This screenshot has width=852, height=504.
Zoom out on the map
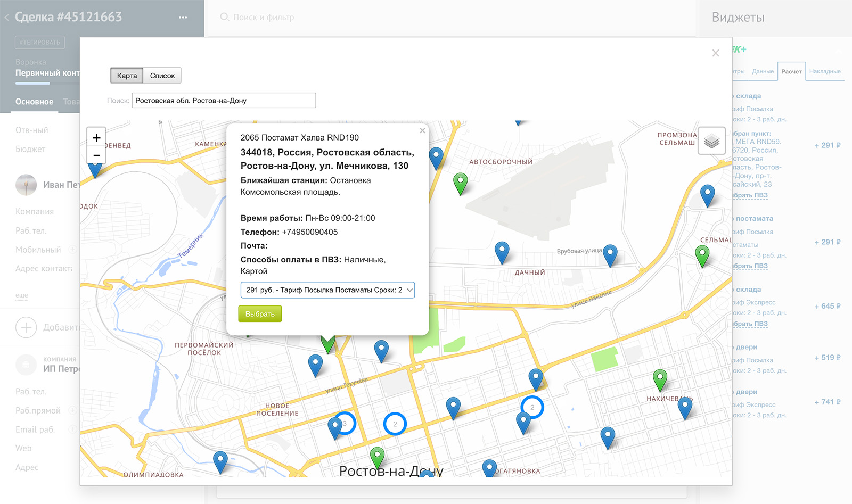click(x=96, y=155)
